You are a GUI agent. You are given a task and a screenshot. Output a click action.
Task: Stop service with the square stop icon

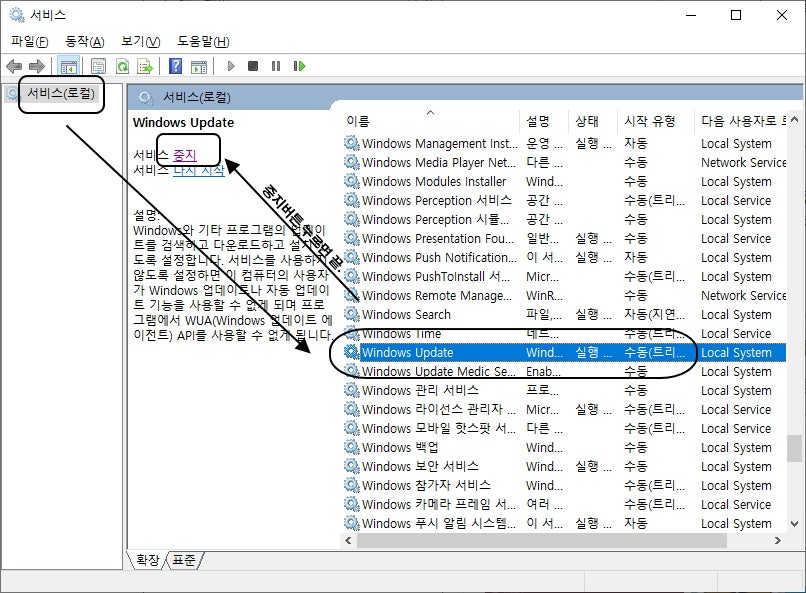pos(253,66)
